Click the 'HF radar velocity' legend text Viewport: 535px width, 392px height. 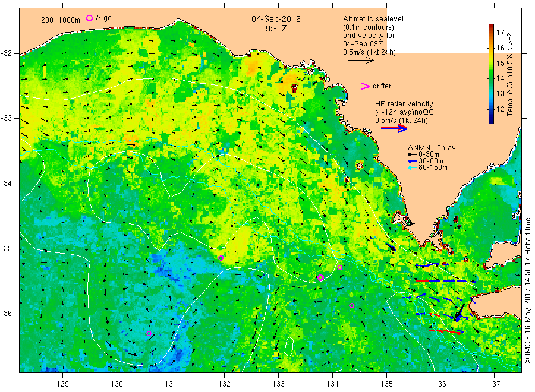point(404,103)
